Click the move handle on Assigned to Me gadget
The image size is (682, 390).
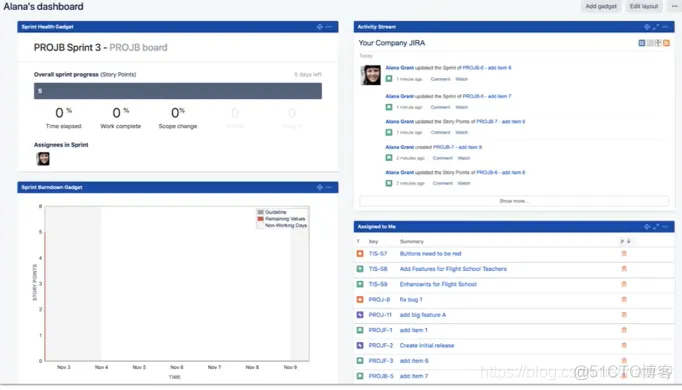tap(647, 227)
